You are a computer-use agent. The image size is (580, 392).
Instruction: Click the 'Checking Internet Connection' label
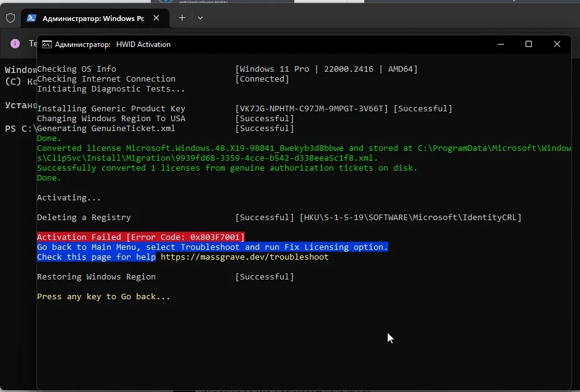pyautogui.click(x=106, y=79)
